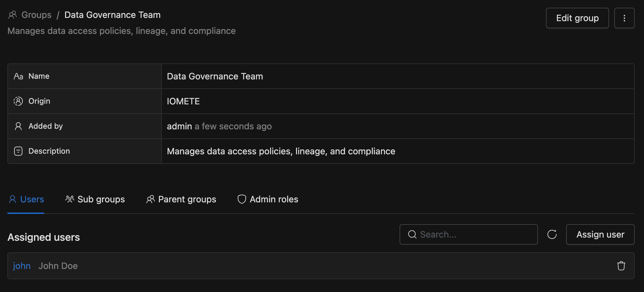
Task: Switch to the Users tab
Action: (x=26, y=199)
